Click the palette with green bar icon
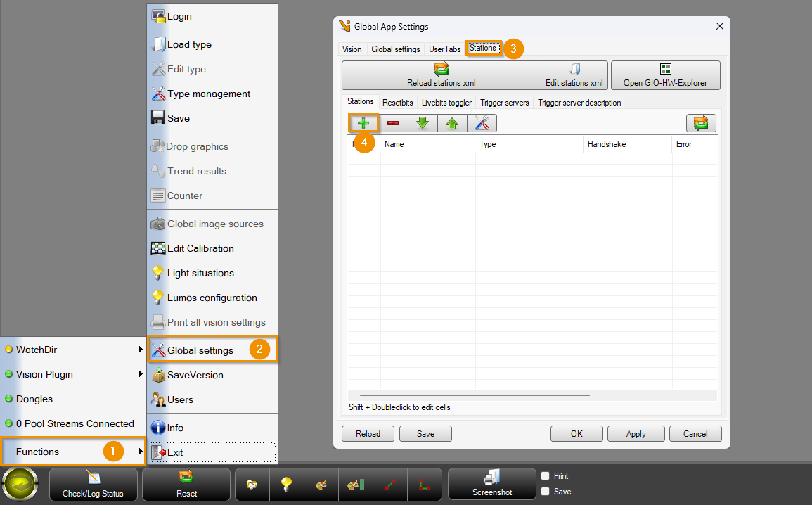Screen dimensions: 812x505 coord(356,485)
